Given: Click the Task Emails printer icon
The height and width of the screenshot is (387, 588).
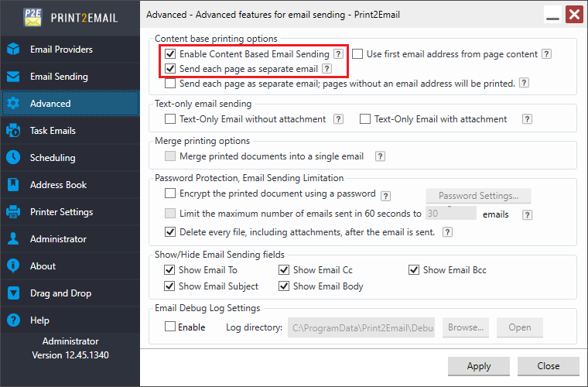Looking at the screenshot, I should 13,131.
